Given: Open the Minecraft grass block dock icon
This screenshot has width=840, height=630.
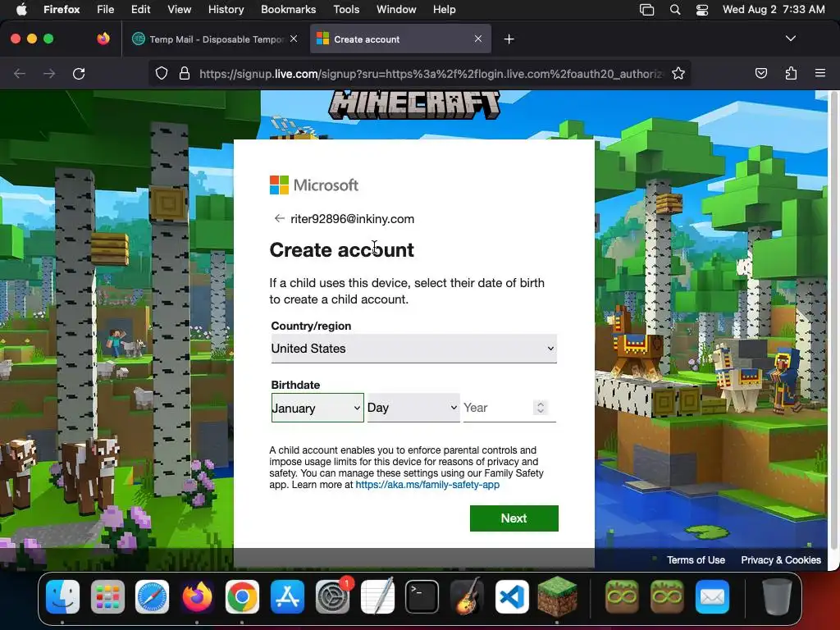Looking at the screenshot, I should click(557, 596).
